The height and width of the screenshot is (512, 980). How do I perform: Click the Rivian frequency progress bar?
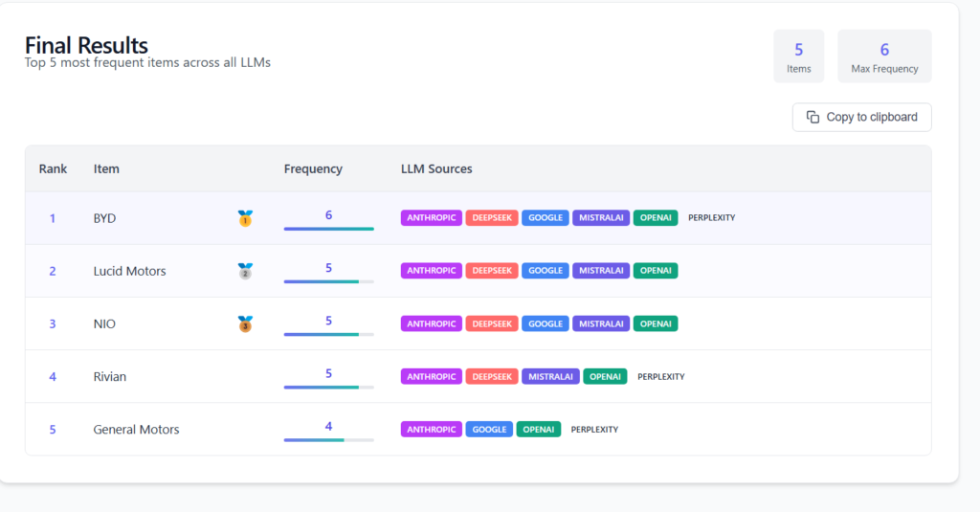[x=329, y=388]
